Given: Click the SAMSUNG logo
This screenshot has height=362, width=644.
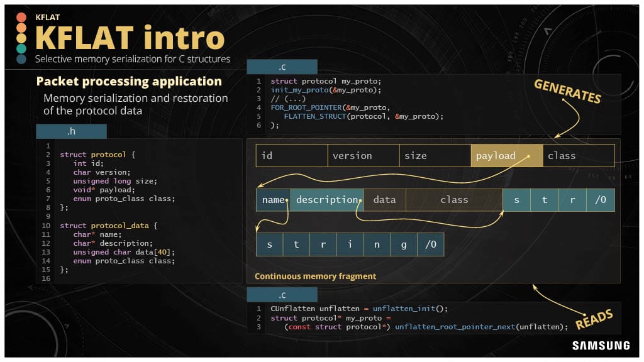Looking at the screenshot, I should coord(601,346).
